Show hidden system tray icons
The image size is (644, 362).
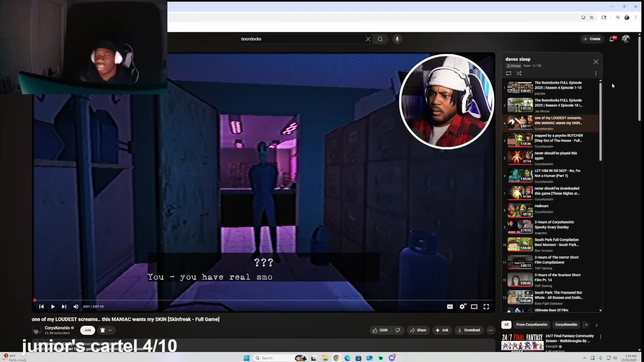584,358
